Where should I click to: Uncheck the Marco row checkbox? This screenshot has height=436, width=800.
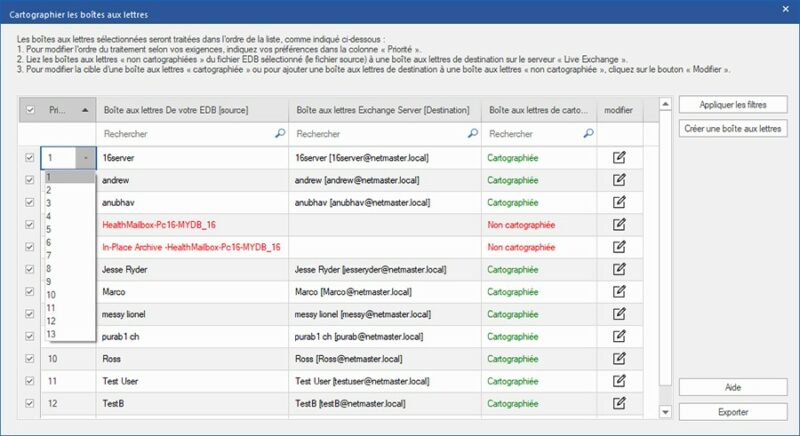[x=30, y=292]
